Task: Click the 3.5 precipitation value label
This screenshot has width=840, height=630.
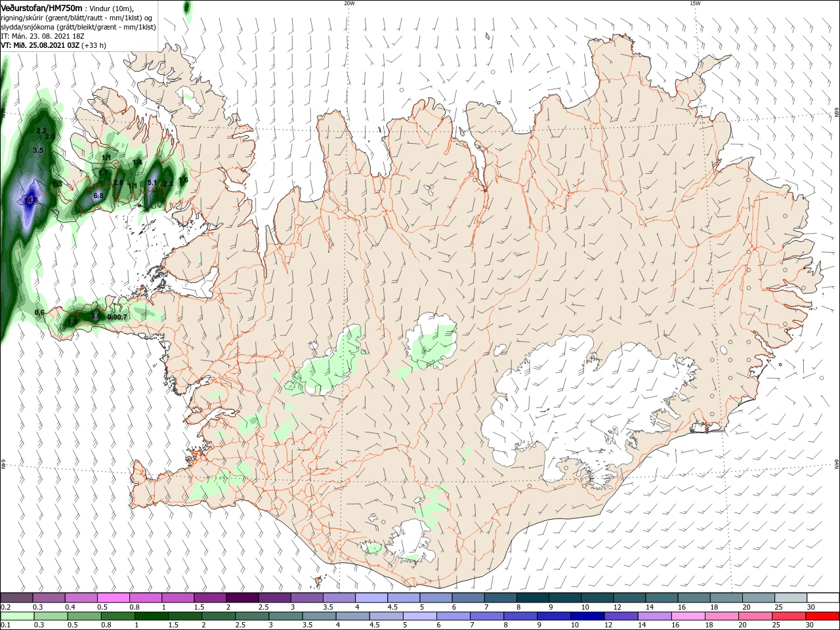Action: pos(38,150)
